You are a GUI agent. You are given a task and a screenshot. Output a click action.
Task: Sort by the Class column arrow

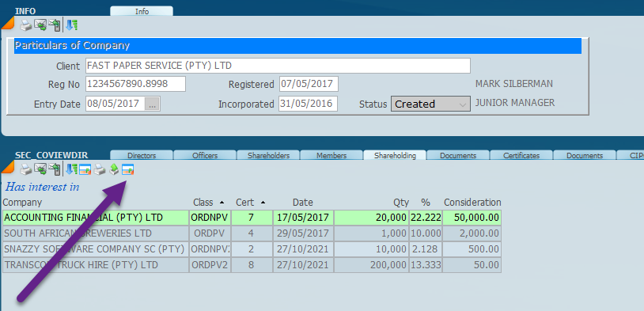[222, 203]
